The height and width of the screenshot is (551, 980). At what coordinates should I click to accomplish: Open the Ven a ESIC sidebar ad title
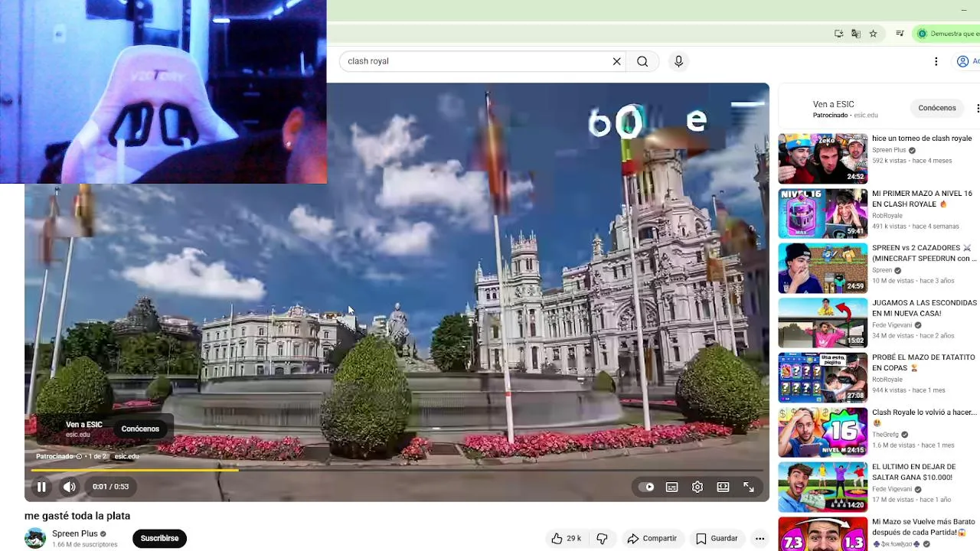click(833, 104)
